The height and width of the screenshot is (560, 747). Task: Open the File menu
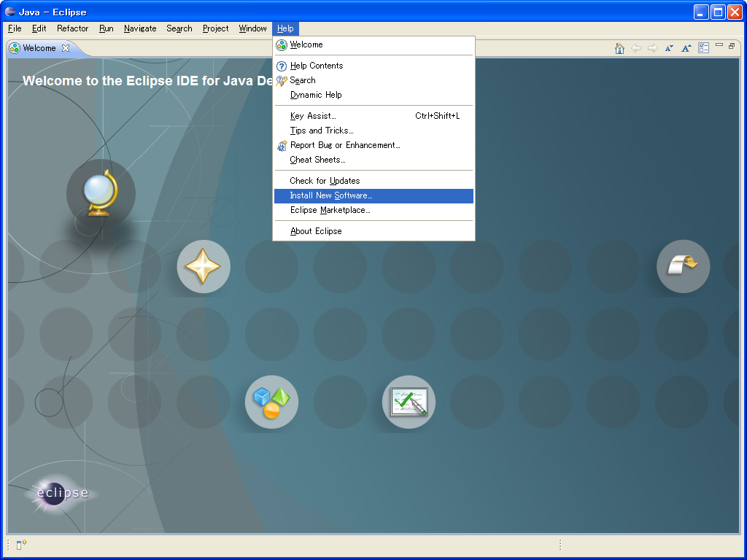click(15, 28)
